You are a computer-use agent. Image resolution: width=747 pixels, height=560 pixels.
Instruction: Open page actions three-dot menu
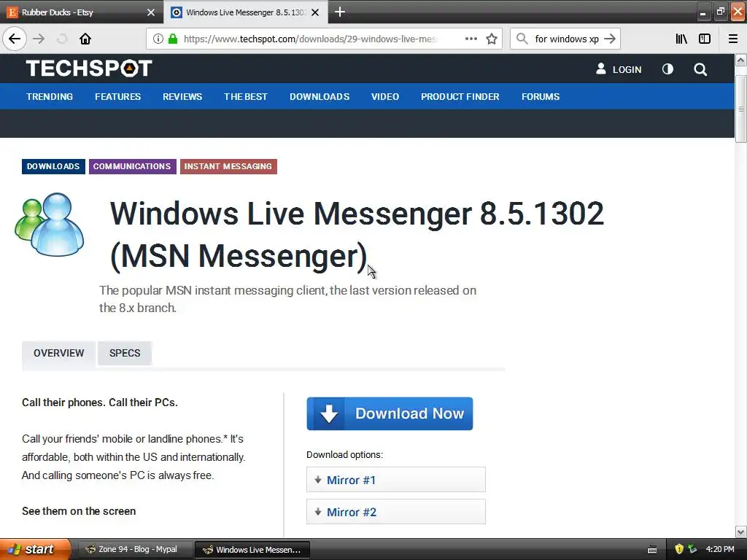471,39
